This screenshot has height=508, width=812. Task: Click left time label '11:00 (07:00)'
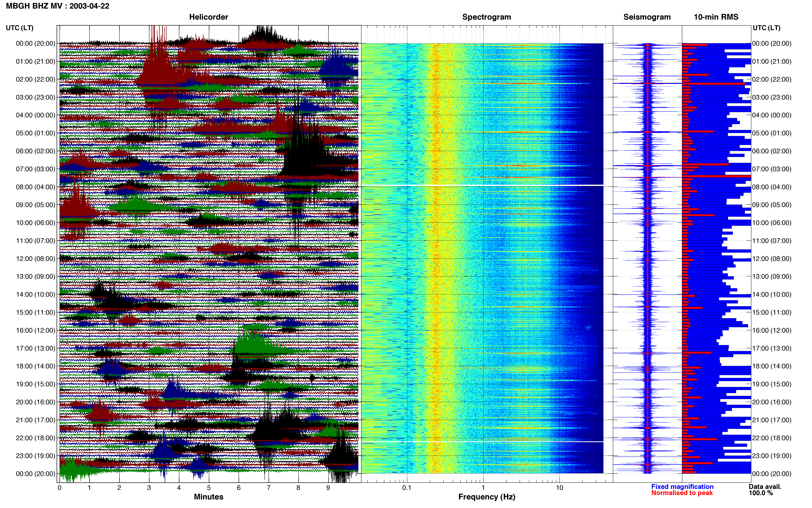36,240
